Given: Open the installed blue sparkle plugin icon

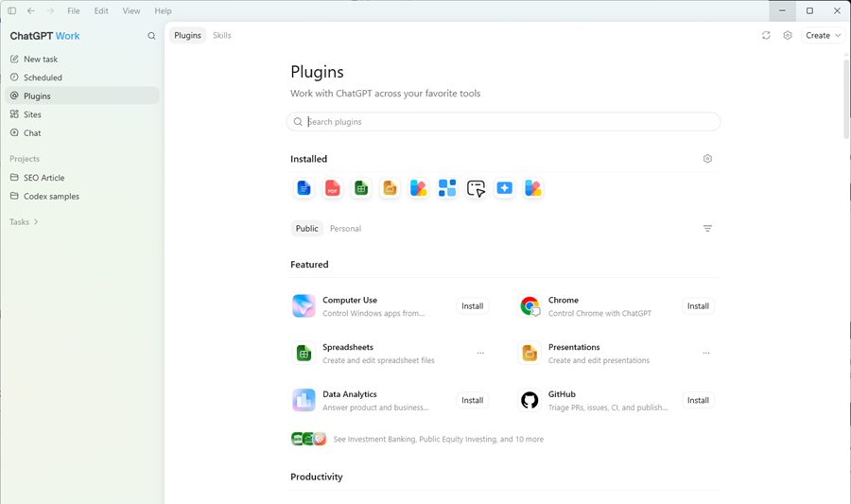Looking at the screenshot, I should [505, 188].
